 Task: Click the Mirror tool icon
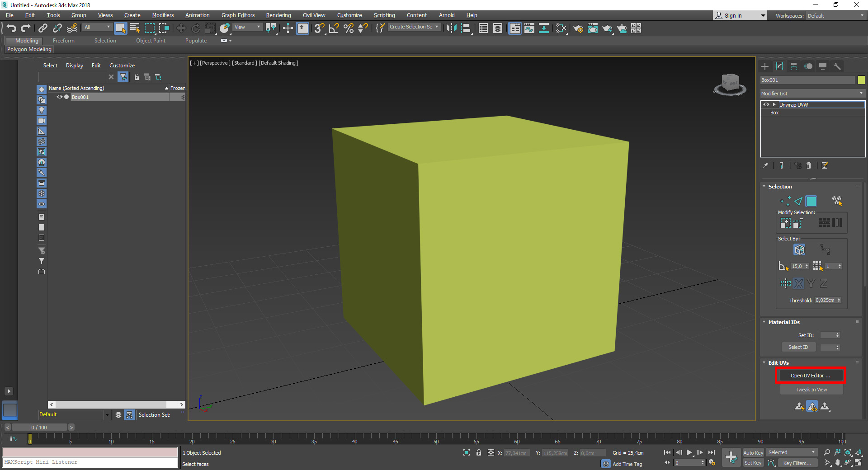451,28
